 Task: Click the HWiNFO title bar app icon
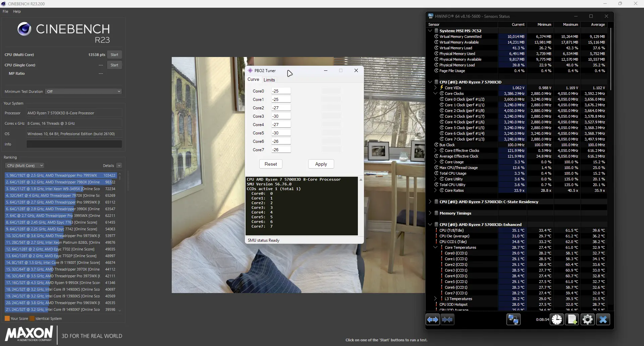pyautogui.click(x=431, y=16)
